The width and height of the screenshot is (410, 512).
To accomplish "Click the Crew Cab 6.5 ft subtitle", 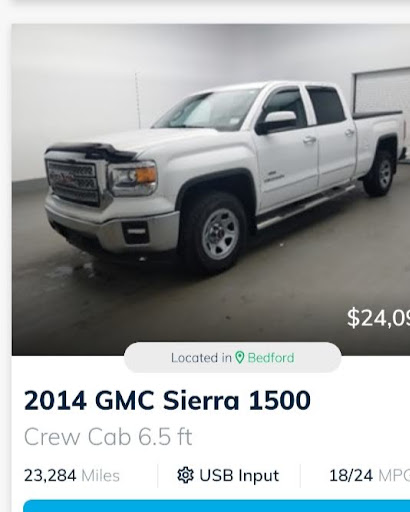I will coord(108,436).
